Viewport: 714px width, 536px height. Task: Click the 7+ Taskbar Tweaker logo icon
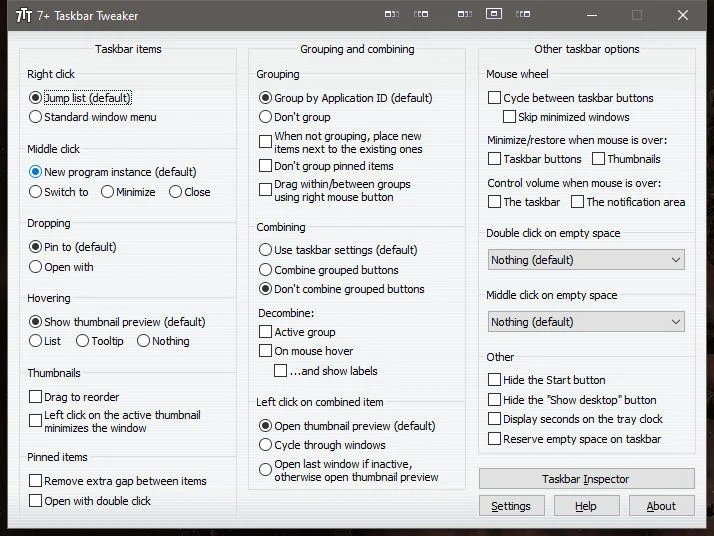[x=24, y=15]
